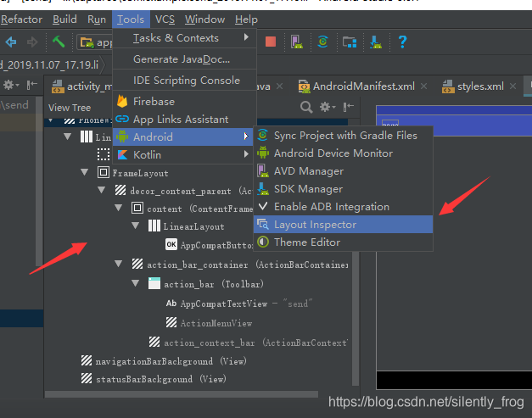The image size is (532, 418).
Task: Click the blue Help question mark icon
Action: [x=402, y=42]
